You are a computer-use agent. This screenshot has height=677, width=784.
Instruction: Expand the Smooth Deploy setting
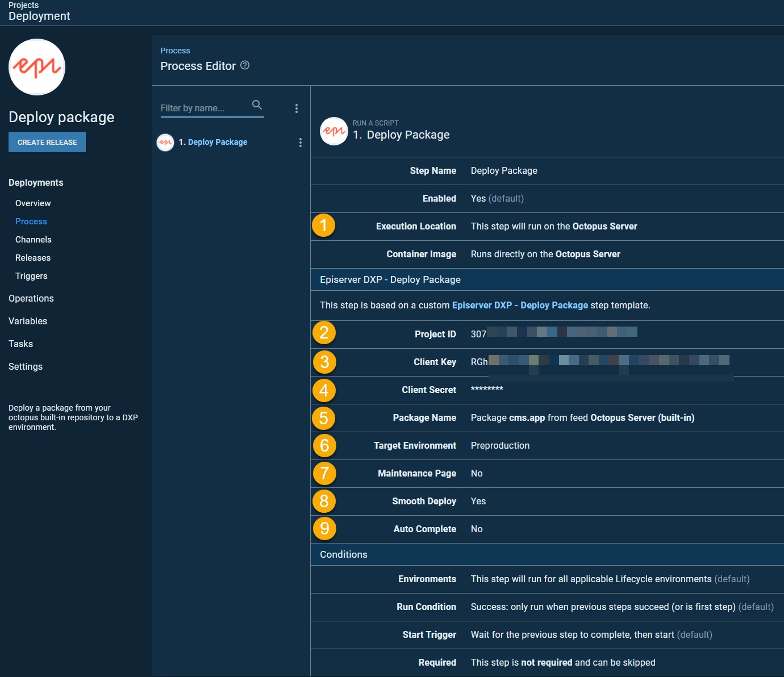(547, 502)
